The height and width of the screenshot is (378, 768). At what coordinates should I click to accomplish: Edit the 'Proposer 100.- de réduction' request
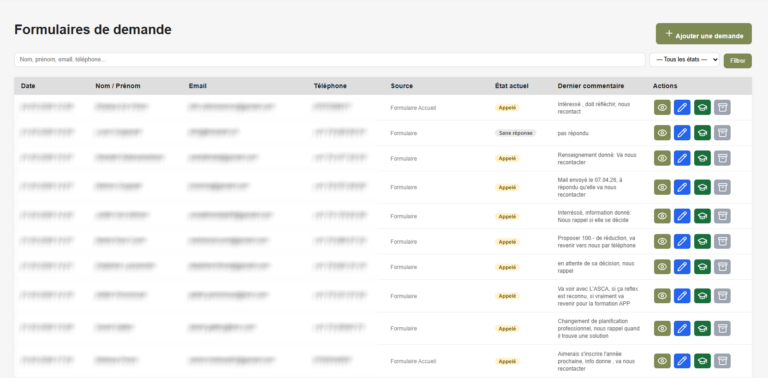[x=682, y=241]
